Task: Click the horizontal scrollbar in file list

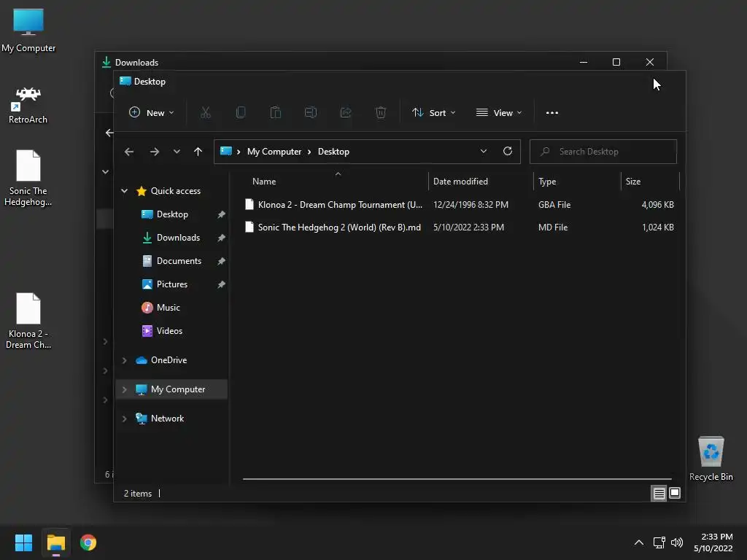Action: click(457, 479)
